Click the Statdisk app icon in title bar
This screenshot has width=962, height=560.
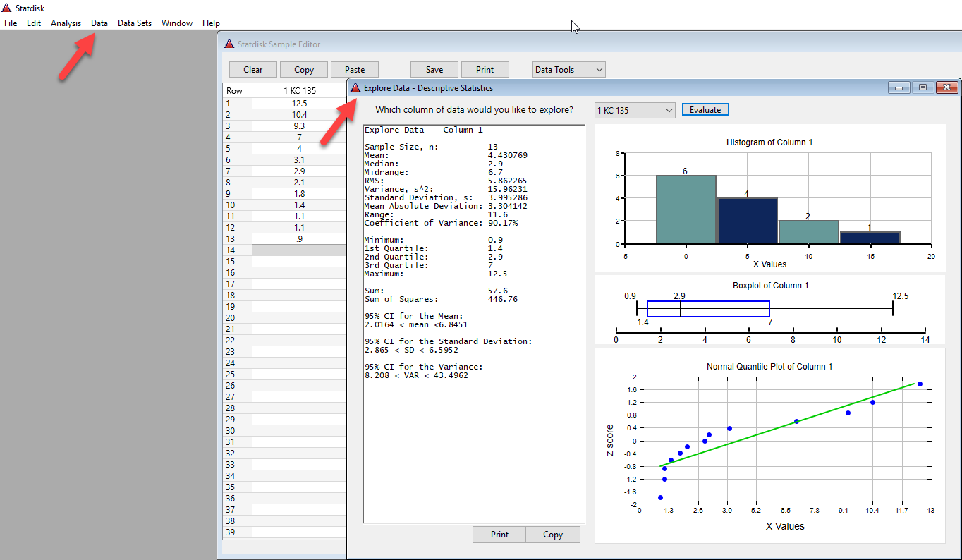tap(6, 8)
